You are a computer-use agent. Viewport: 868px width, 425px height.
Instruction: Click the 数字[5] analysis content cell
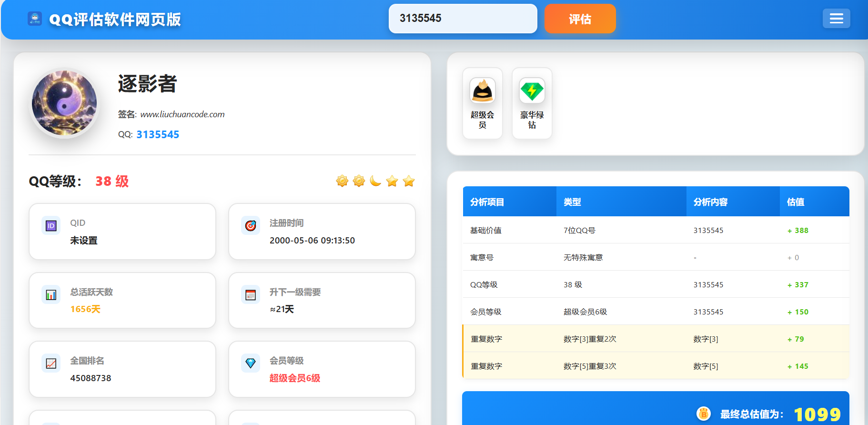(x=706, y=366)
